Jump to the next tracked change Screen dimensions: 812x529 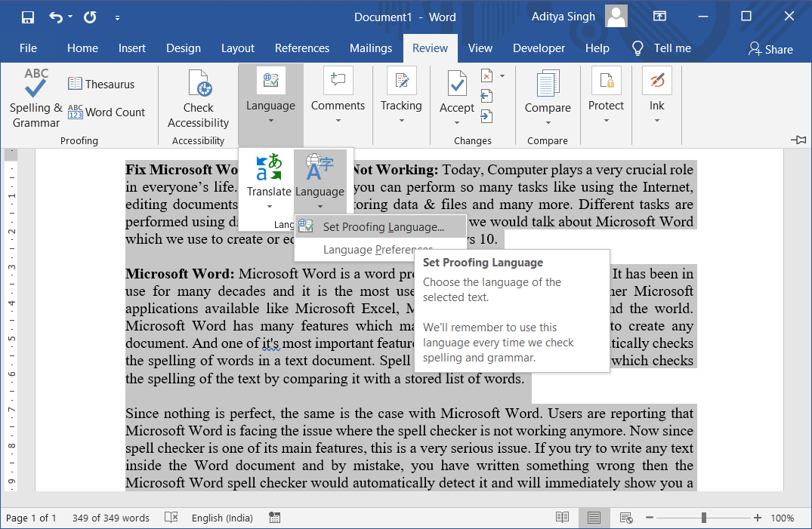pyautogui.click(x=487, y=115)
